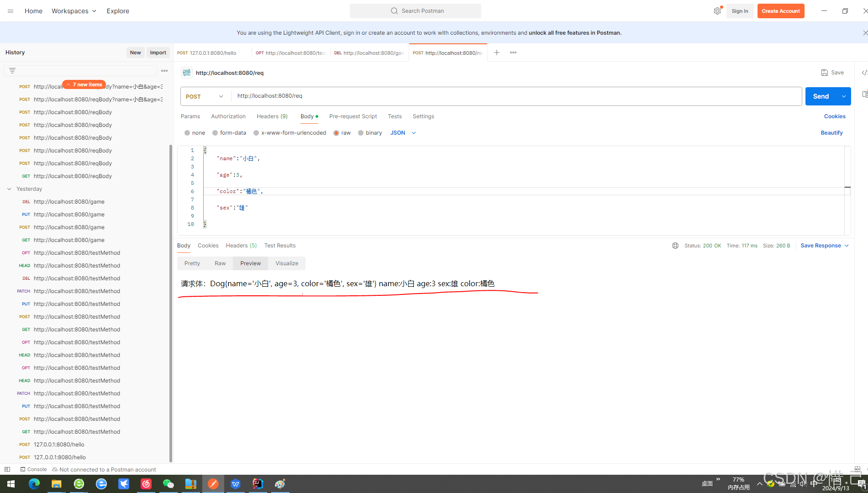The width and height of the screenshot is (868, 493).
Task: Open the code snippet panel icon
Action: (864, 73)
